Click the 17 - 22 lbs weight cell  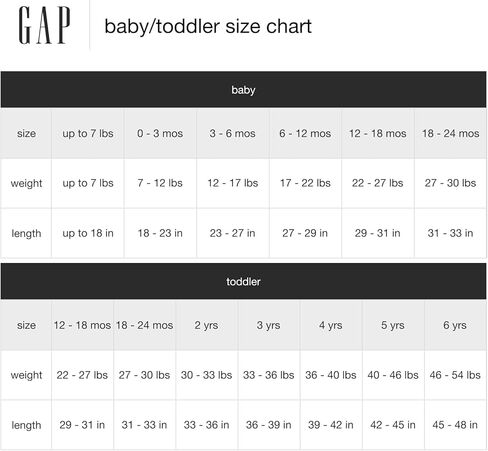click(305, 183)
